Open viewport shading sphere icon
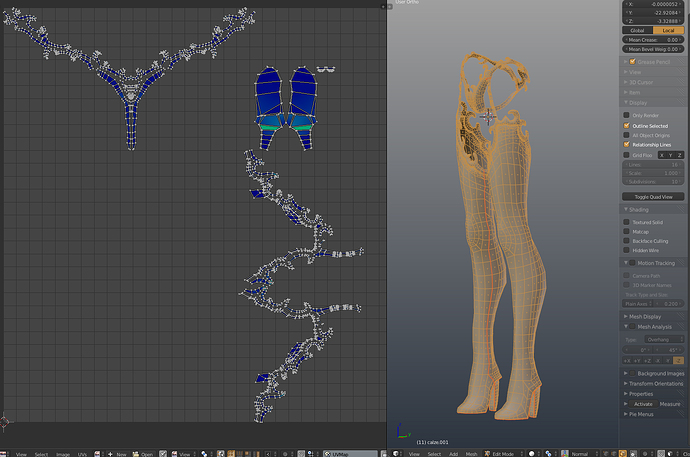Viewport: 690px width, 457px height. 532,453
